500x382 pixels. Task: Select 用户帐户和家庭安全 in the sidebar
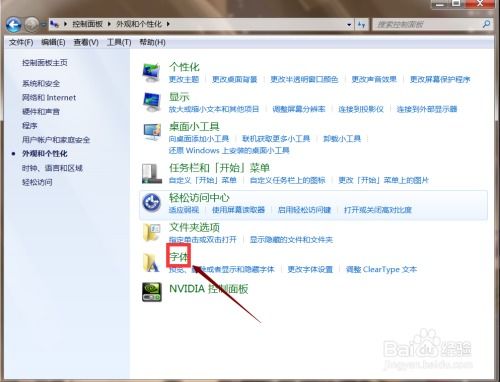pyautogui.click(x=56, y=140)
